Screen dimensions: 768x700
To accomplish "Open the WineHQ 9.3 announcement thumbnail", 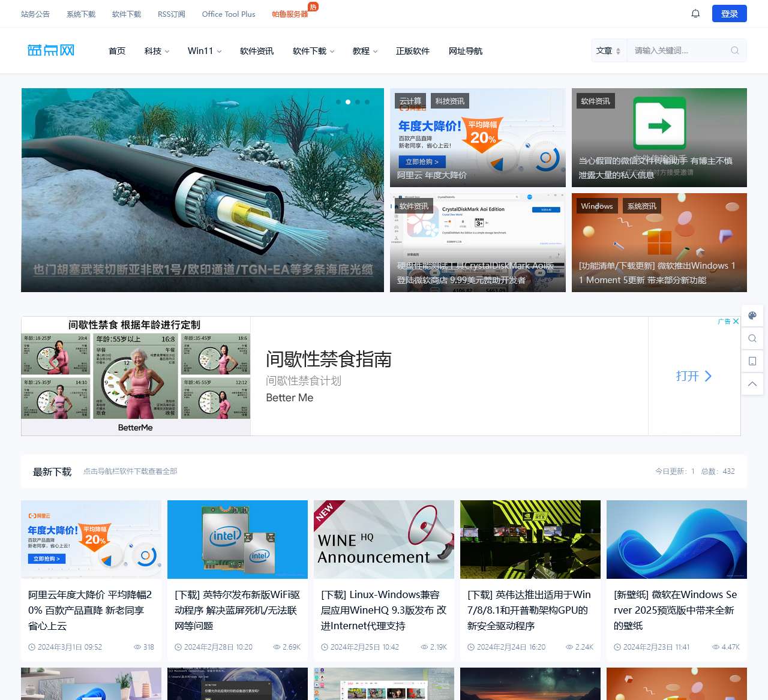I will click(383, 539).
